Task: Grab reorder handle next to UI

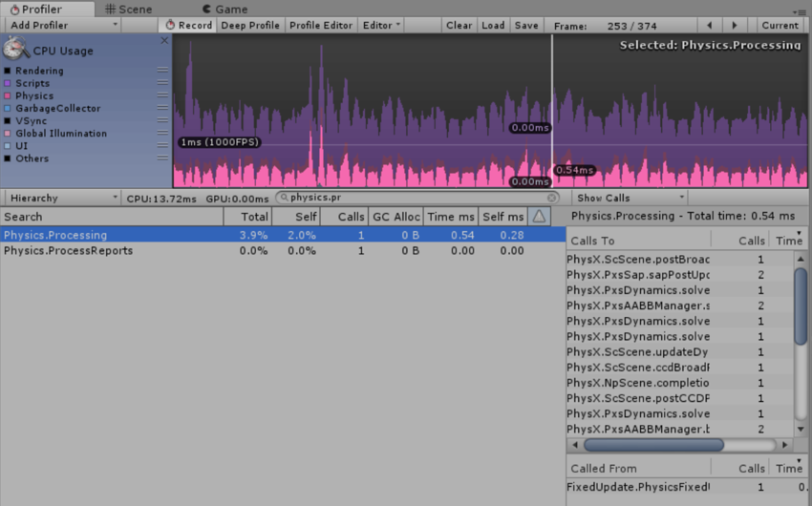Action: pyautogui.click(x=162, y=145)
